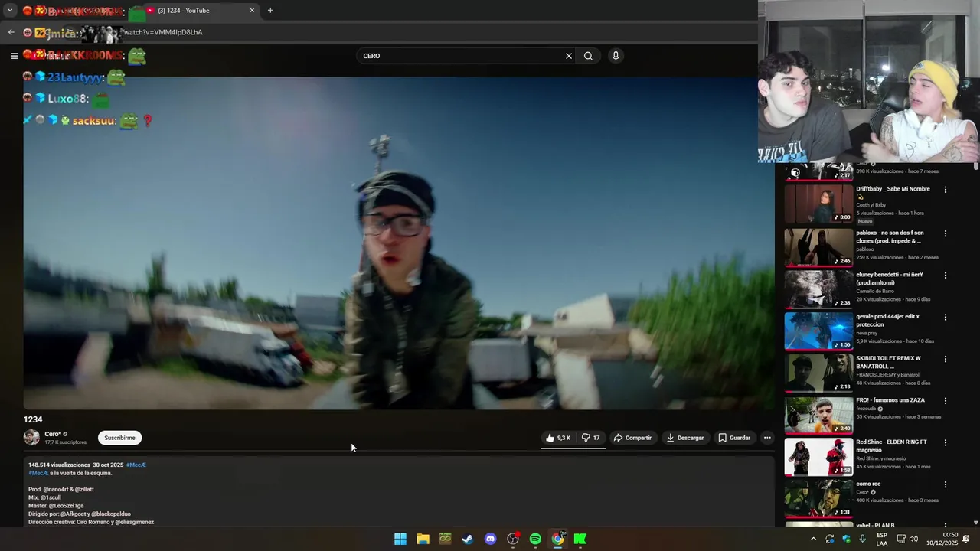
Task: Open eluney benedetti mi ñerY thumbnail
Action: [x=818, y=289]
